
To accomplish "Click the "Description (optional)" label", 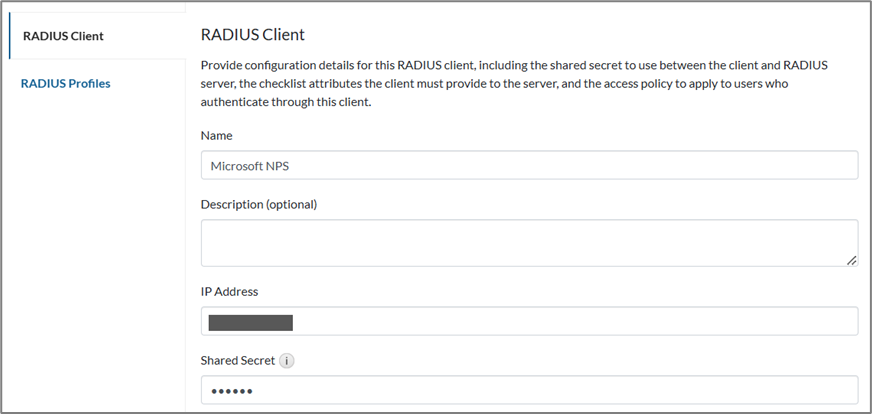I will [258, 204].
